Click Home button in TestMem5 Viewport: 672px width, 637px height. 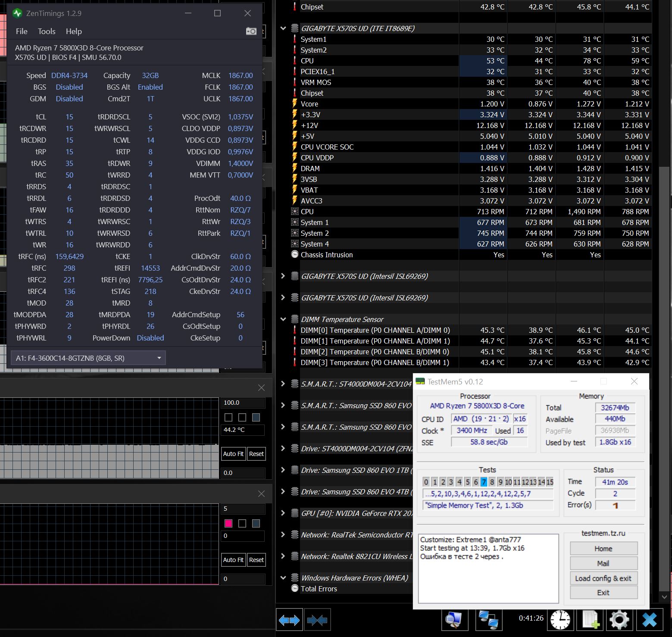[603, 549]
